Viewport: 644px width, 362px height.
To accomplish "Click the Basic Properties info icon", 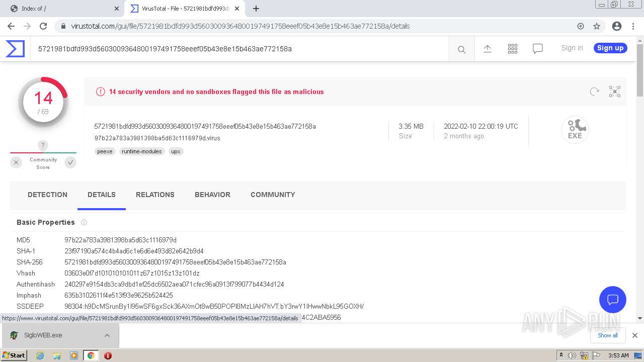I will (84, 222).
